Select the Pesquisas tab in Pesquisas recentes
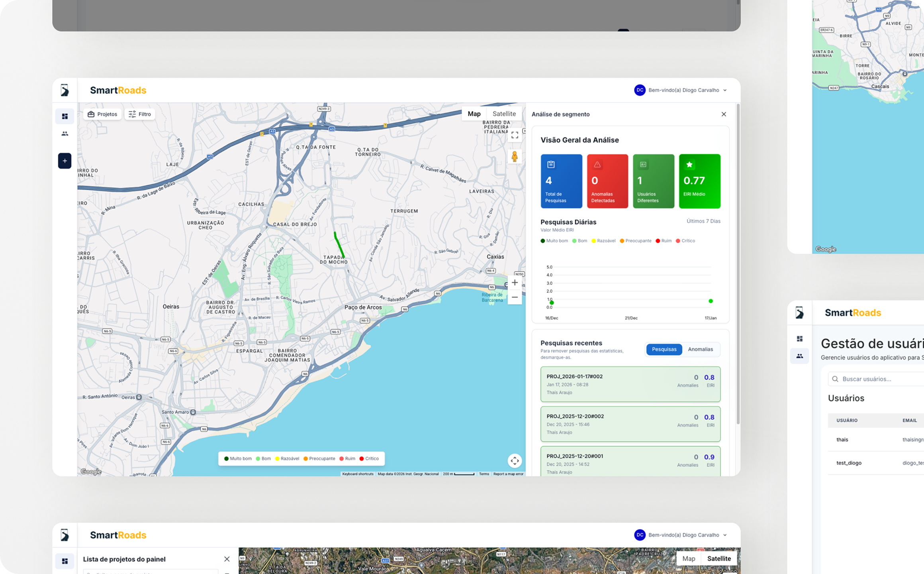This screenshot has height=574, width=924. pyautogui.click(x=664, y=349)
